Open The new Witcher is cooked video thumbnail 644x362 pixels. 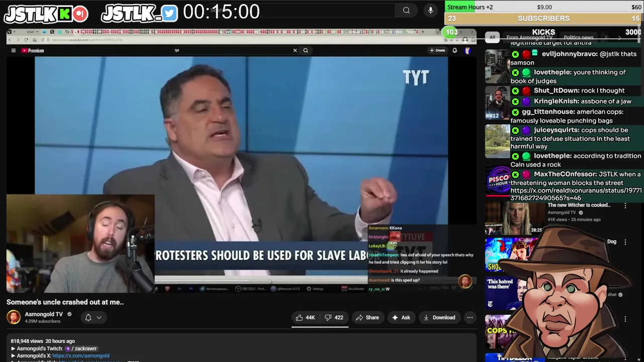pyautogui.click(x=514, y=218)
